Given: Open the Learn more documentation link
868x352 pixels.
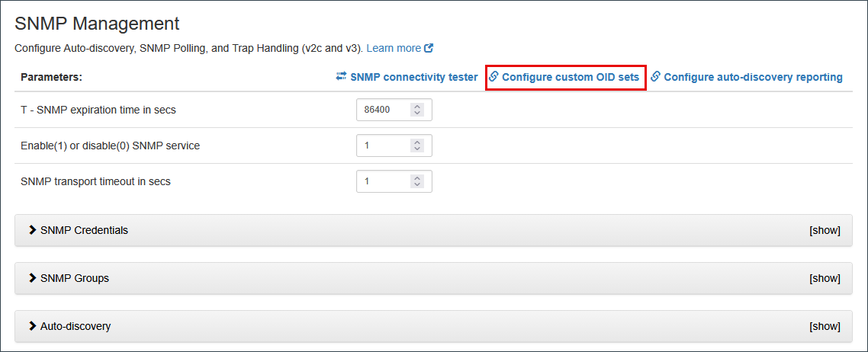Looking at the screenshot, I should pyautogui.click(x=394, y=48).
